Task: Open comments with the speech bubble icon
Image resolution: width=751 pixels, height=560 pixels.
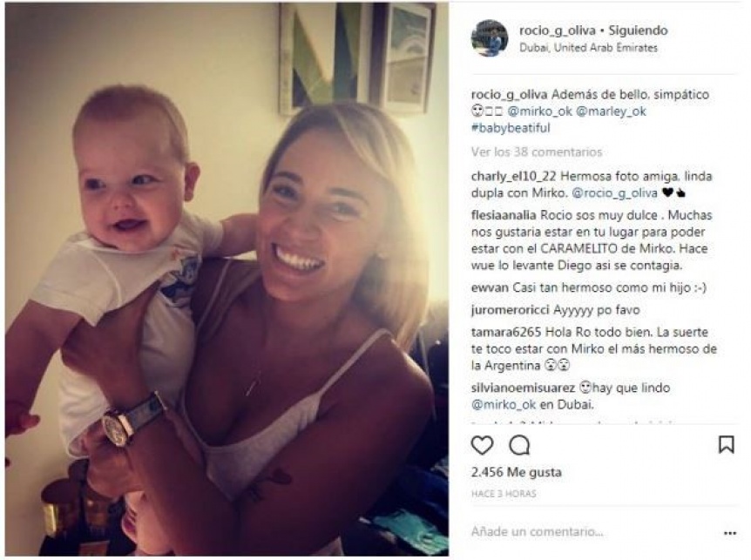Action: tap(519, 446)
